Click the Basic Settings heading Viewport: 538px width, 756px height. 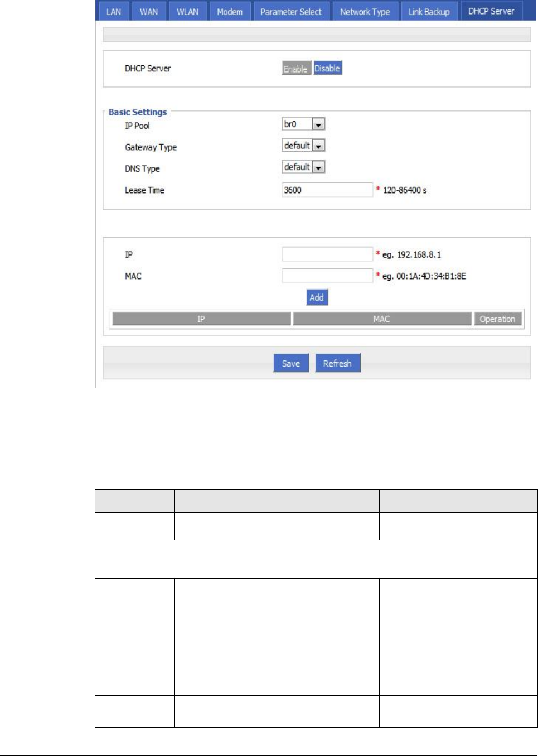tap(138, 112)
